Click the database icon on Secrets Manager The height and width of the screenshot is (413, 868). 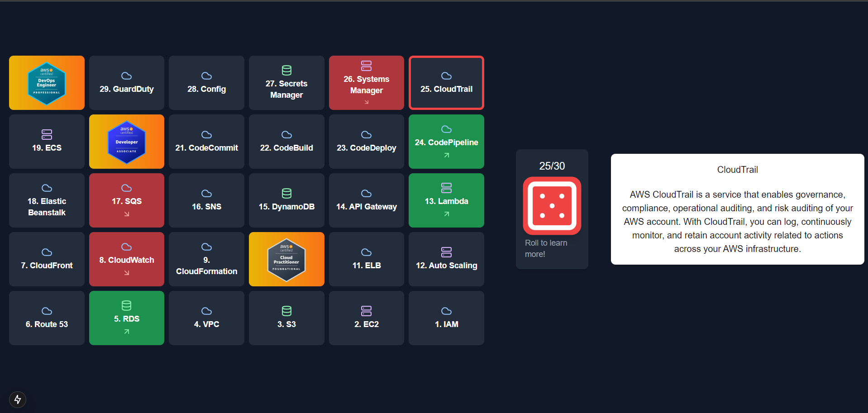coord(286,70)
